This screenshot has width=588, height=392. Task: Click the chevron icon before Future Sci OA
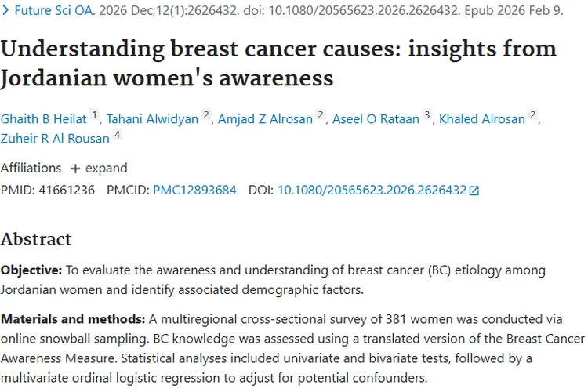coord(5,13)
